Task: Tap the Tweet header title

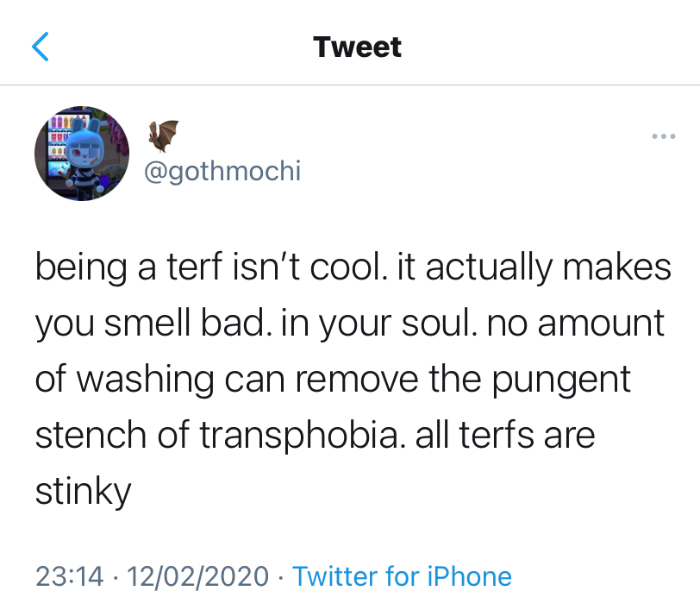Action: [x=357, y=47]
